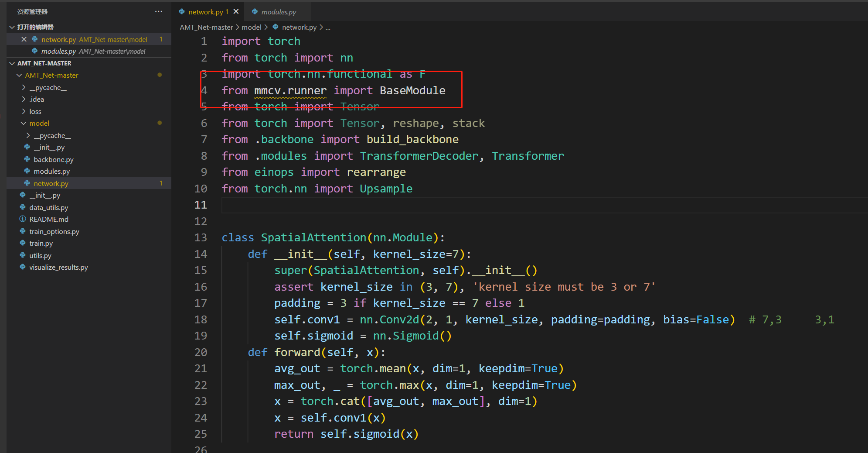The height and width of the screenshot is (453, 868).
Task: Open model via the breadcrumb path
Action: pyautogui.click(x=252, y=27)
